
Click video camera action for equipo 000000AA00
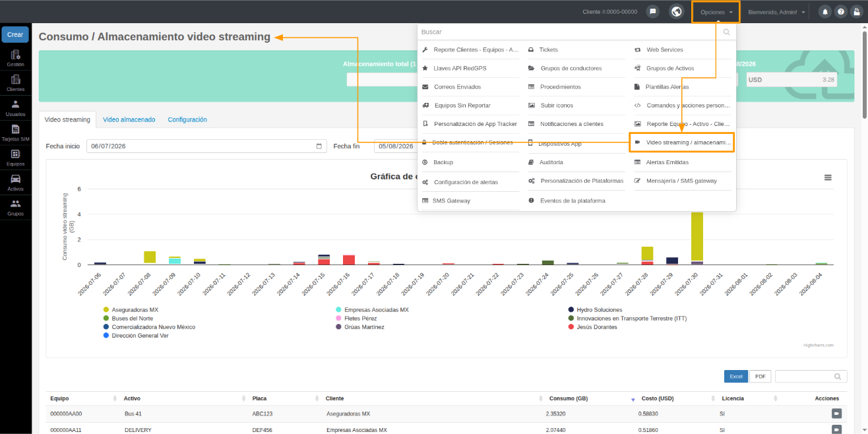[836, 414]
